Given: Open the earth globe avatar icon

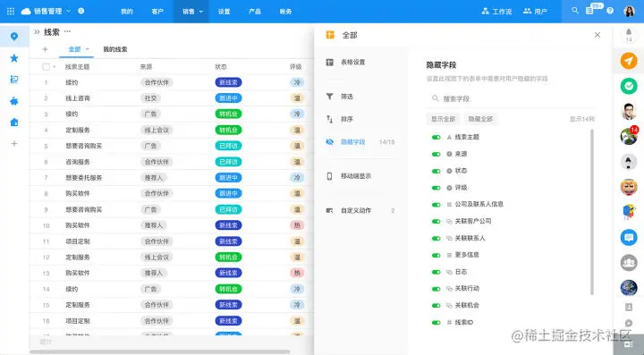Looking at the screenshot, I should (629, 288).
